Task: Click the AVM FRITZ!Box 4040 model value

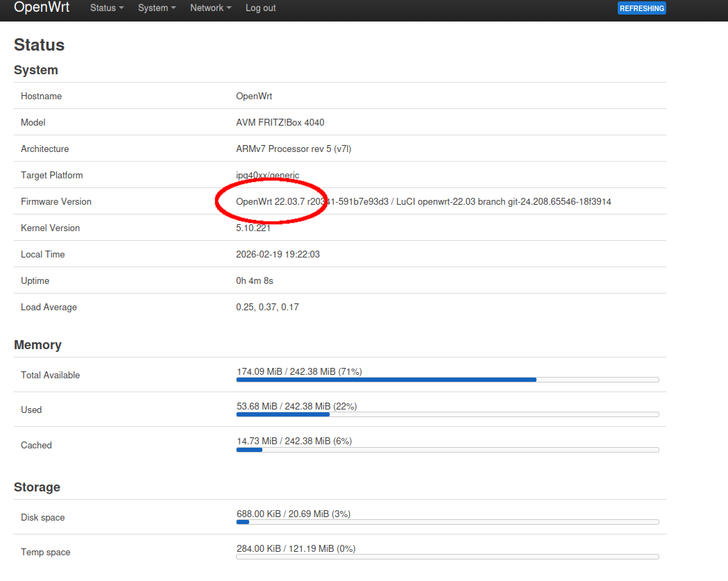Action: [x=280, y=123]
